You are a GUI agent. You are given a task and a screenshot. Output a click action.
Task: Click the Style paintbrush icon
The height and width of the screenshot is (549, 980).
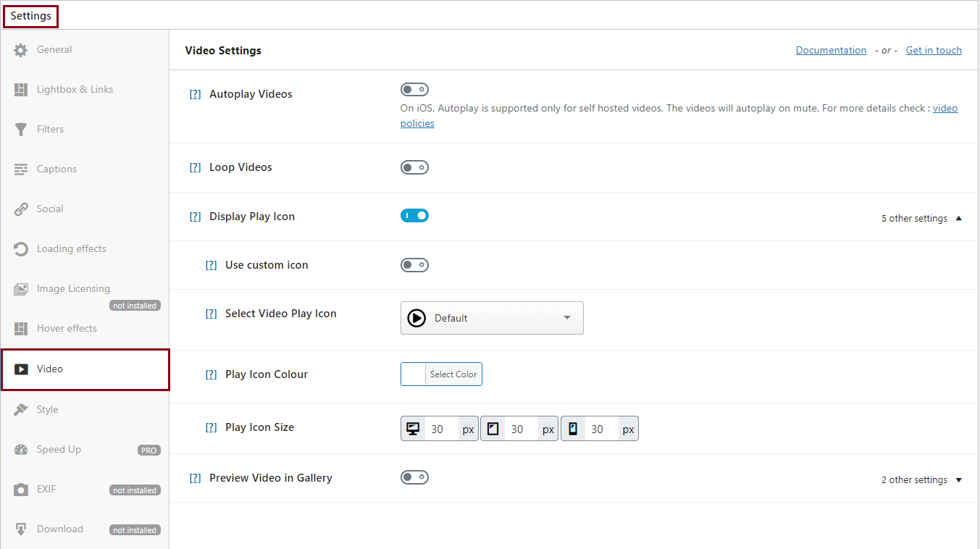[x=21, y=410]
